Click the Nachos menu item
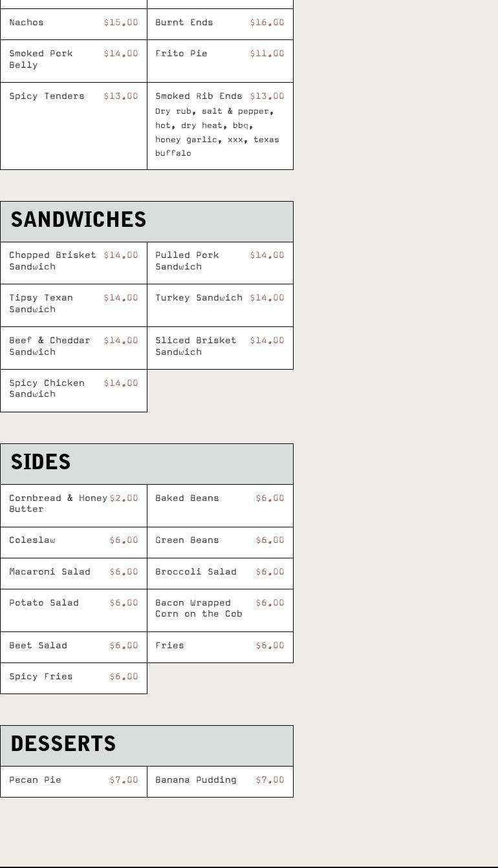Viewport: 498px width, 868px height. pyautogui.click(x=27, y=23)
